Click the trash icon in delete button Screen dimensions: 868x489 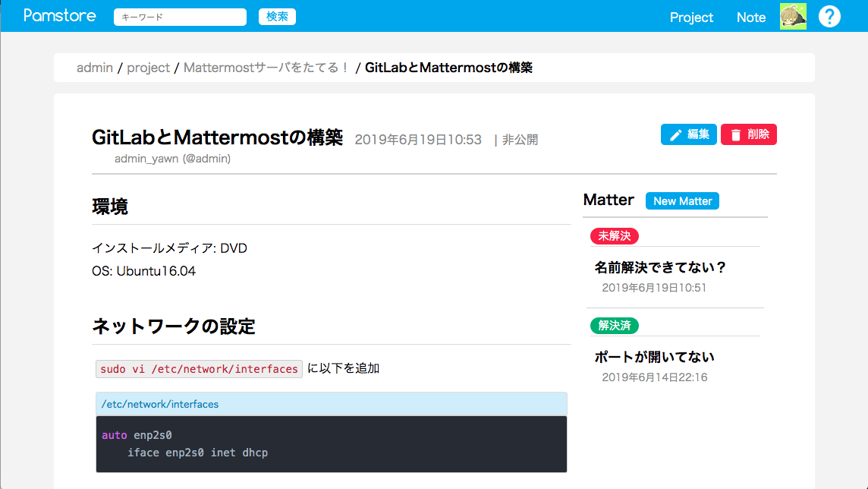[x=736, y=135]
